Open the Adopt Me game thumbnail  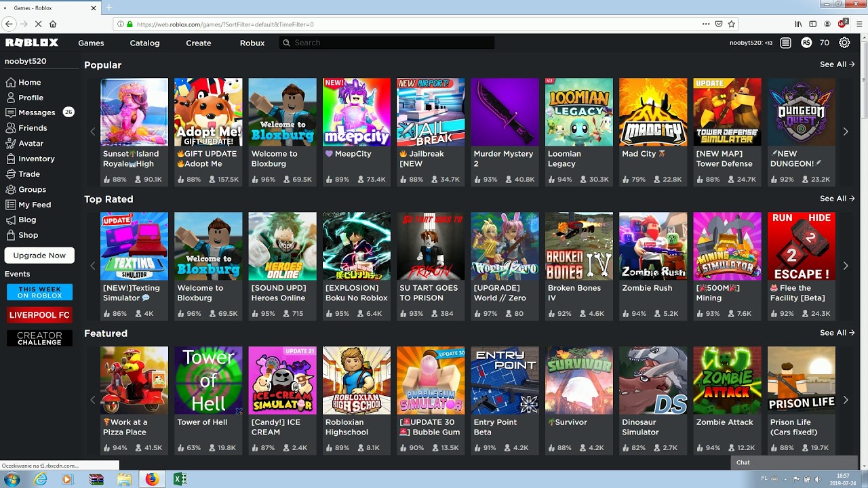pyautogui.click(x=208, y=112)
